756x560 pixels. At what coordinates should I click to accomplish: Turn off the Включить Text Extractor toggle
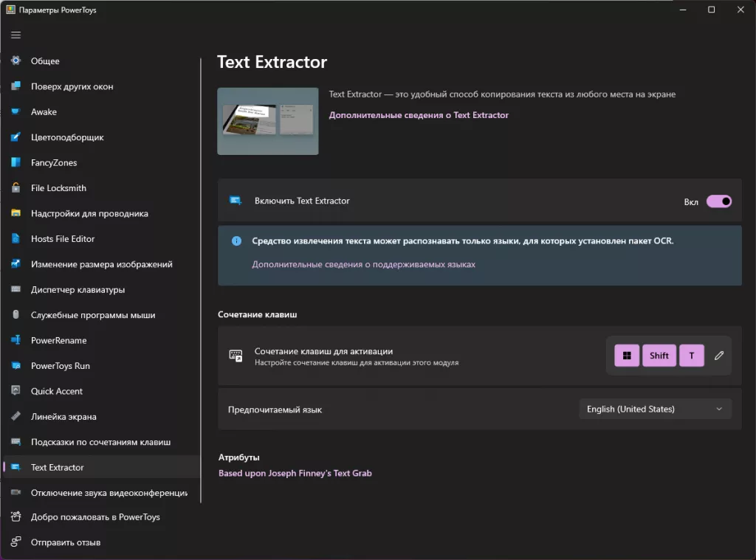[x=718, y=201]
